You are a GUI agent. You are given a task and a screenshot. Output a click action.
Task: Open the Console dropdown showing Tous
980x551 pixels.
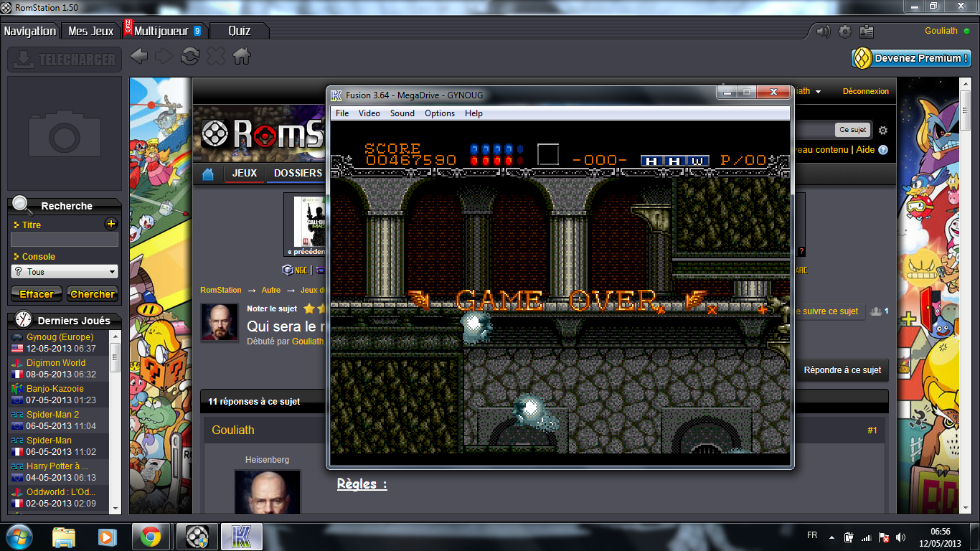65,272
